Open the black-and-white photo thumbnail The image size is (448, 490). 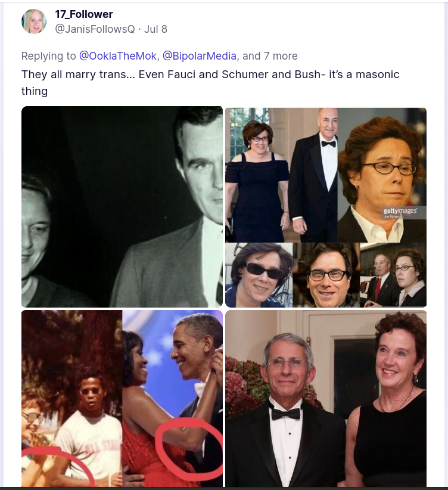tap(122, 207)
